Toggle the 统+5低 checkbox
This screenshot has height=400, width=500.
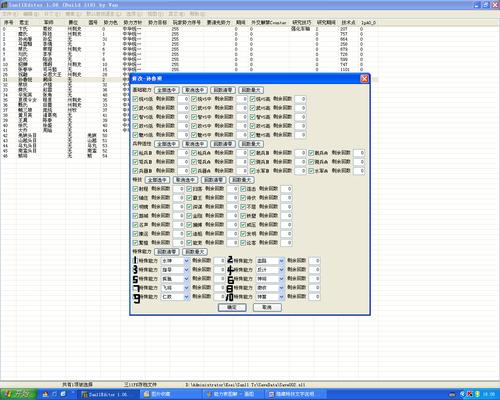pyautogui.click(x=135, y=99)
